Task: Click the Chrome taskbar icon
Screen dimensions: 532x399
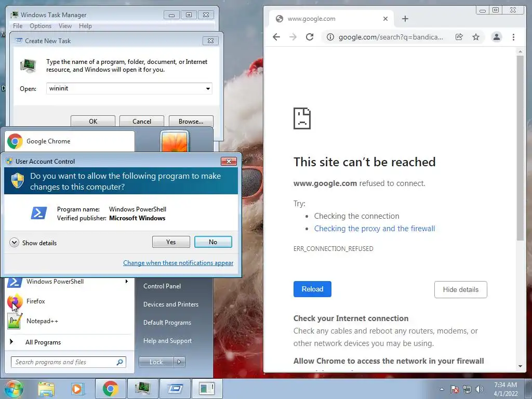Action: point(110,389)
